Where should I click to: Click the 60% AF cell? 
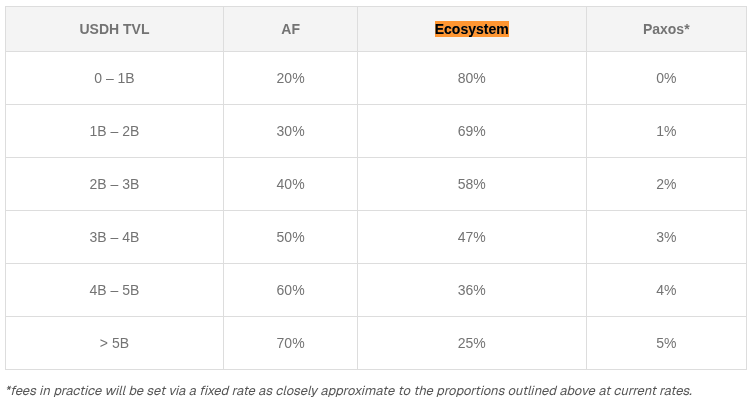(x=290, y=290)
